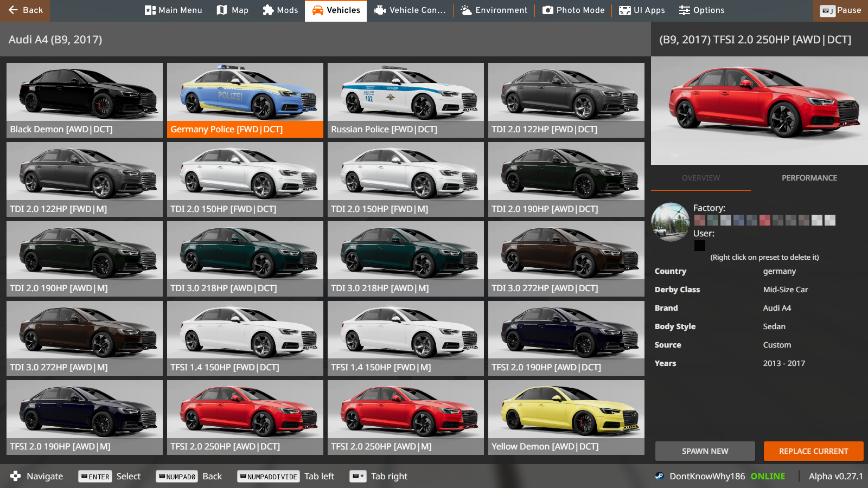The image size is (868, 488).
Task: Select the TDI 3.0 272HP [AWD|M] car
Action: (x=85, y=338)
